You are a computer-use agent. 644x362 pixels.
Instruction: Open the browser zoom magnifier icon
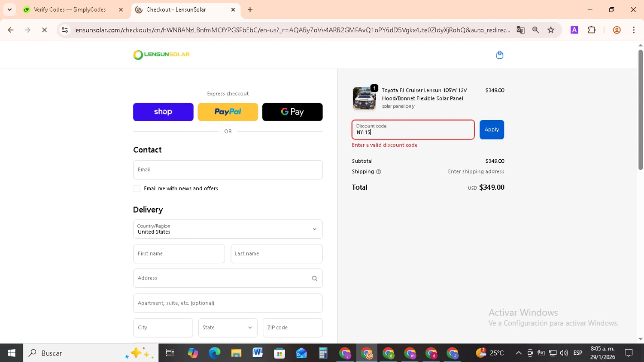pos(535,30)
